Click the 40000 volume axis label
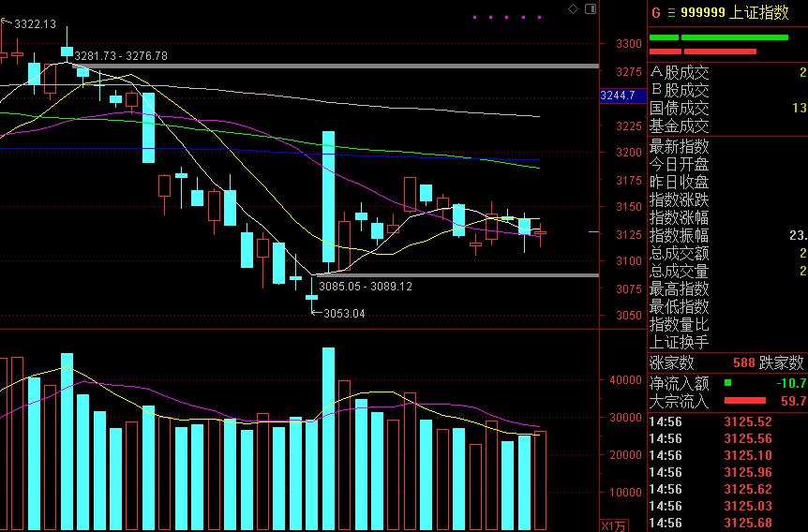This screenshot has width=808, height=532. pos(625,380)
